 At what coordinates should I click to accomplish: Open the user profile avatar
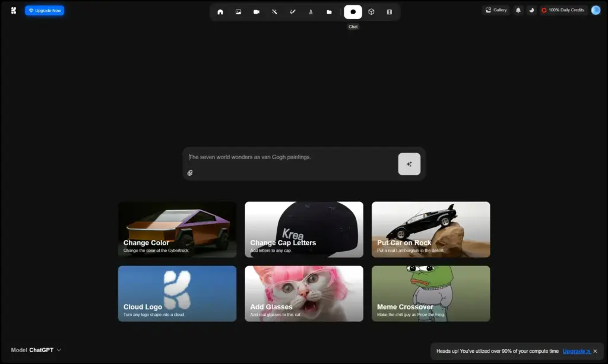[x=596, y=10]
